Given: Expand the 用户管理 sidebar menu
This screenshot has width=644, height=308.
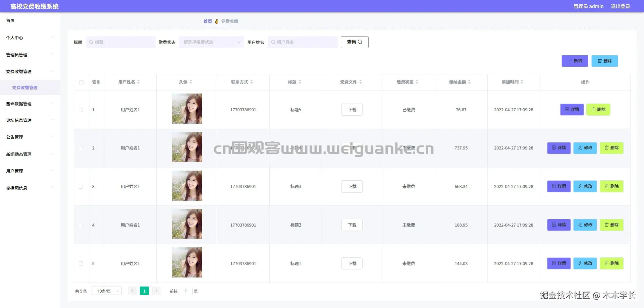Looking at the screenshot, I should pos(30,171).
